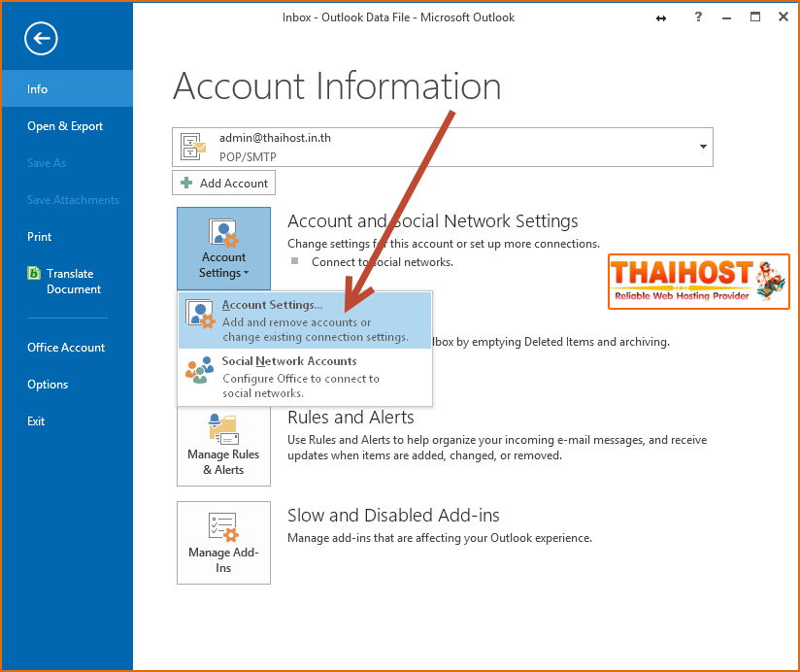Click the Rules and Alerts folder-bell icon
The width and height of the screenshot is (800, 672).
point(223,429)
